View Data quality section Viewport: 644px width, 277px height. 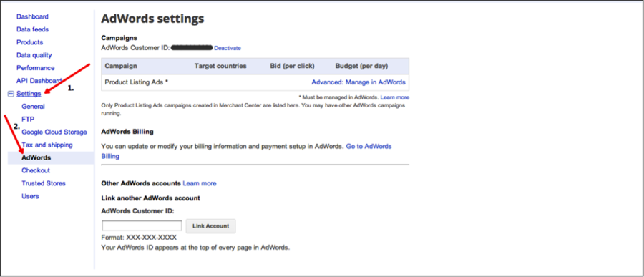coord(34,55)
